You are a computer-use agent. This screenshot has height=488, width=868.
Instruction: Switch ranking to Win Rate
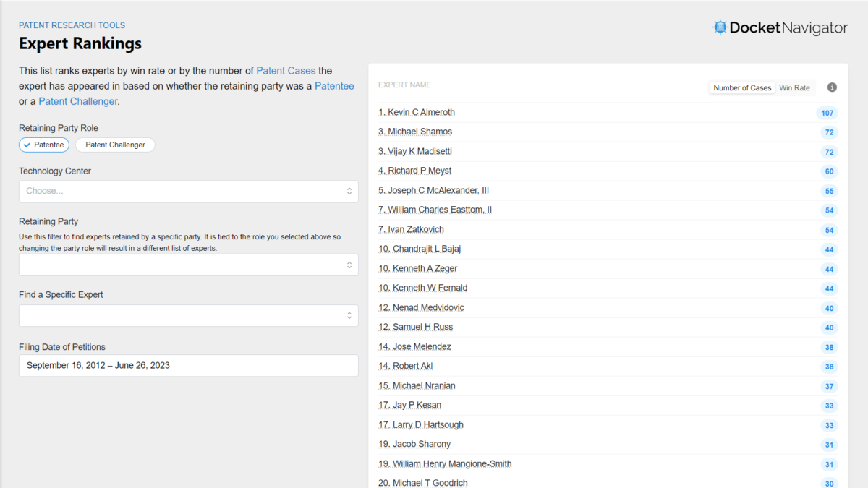coord(794,88)
